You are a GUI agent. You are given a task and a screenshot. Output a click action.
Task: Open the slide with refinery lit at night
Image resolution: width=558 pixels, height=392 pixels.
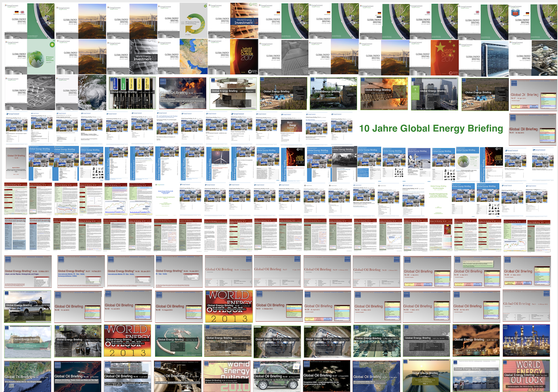pos(526,341)
